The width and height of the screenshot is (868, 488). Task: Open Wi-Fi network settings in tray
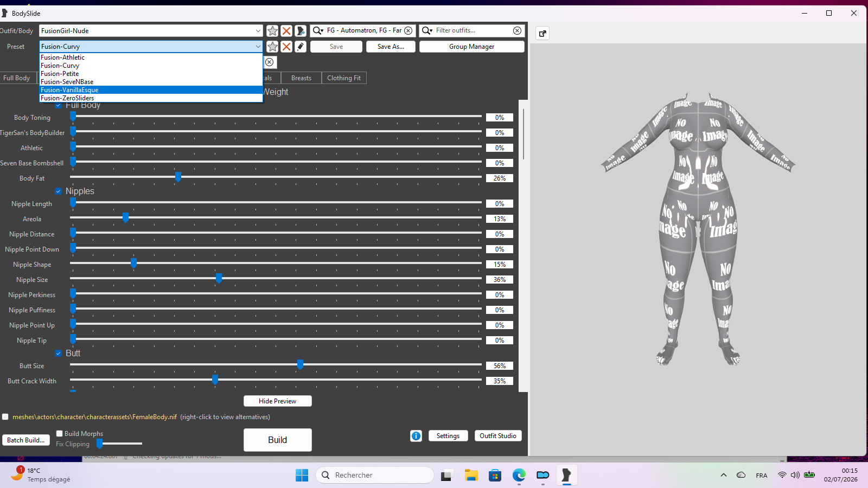coord(782,475)
